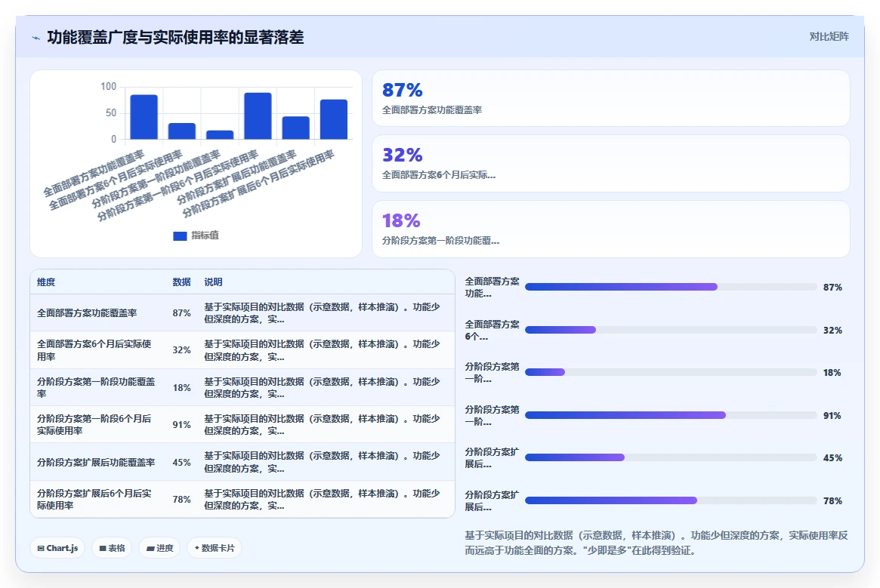Click the title 功能覆盖广度与实际使用率的显著落差
The width and height of the screenshot is (880, 588).
176,38
